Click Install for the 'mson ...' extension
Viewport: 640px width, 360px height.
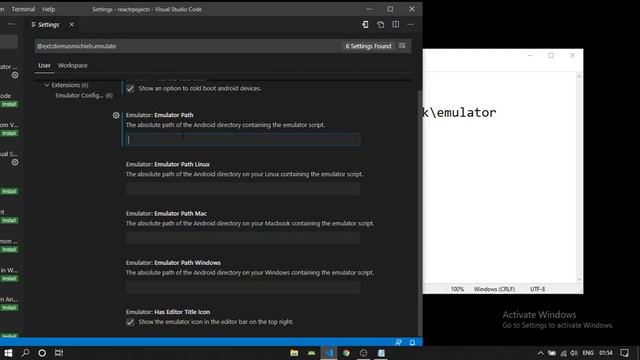(x=9, y=250)
